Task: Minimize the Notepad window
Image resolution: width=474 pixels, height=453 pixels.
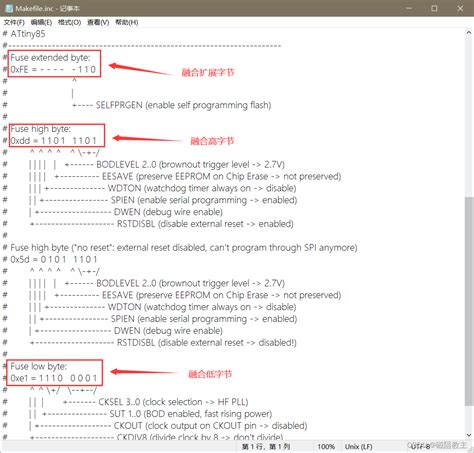Action: (409, 8)
